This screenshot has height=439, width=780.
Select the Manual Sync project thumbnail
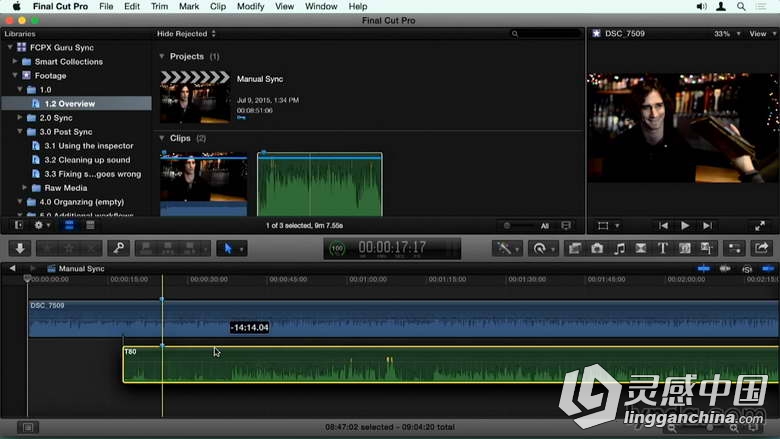(195, 97)
